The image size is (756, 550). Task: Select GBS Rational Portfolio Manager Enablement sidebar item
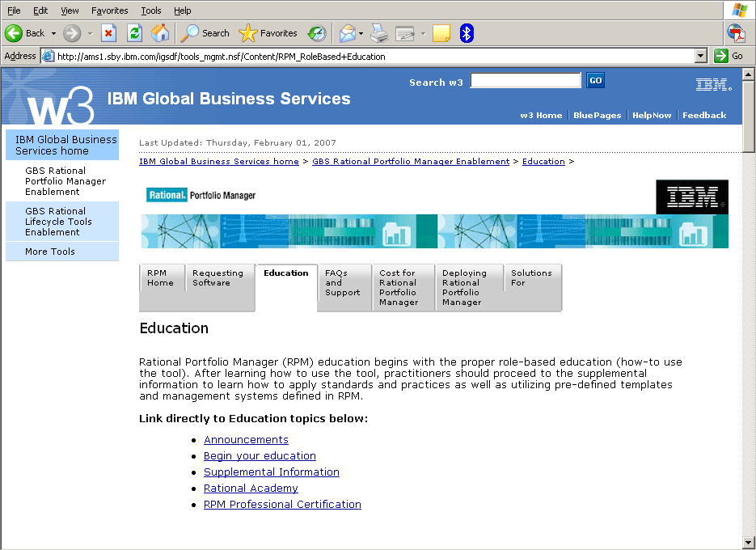tap(62, 181)
